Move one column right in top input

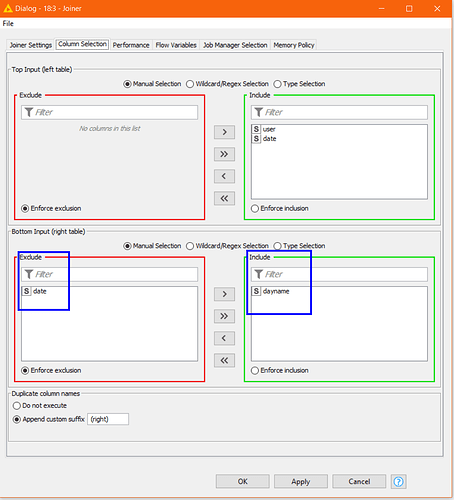[x=224, y=132]
